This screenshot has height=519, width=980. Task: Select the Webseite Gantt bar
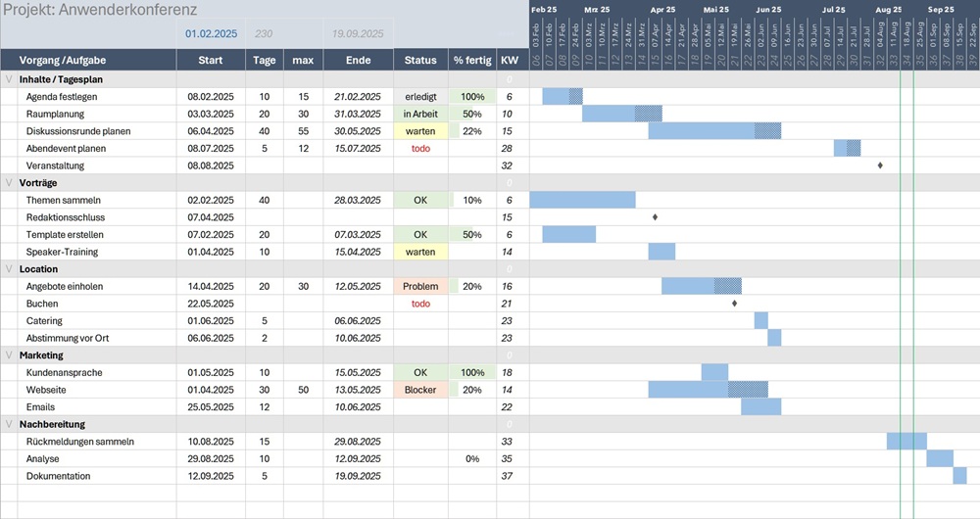coord(709,390)
